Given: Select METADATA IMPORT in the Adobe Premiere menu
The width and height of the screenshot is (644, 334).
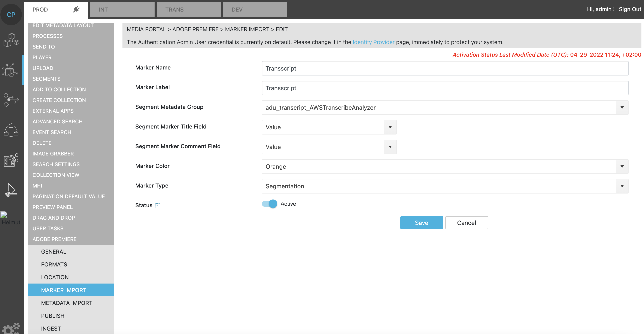Looking at the screenshot, I should coord(67,303).
